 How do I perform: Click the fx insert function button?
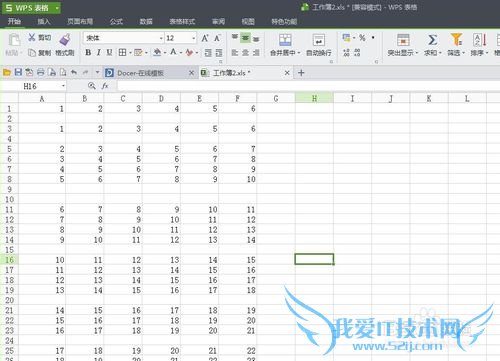(x=105, y=86)
